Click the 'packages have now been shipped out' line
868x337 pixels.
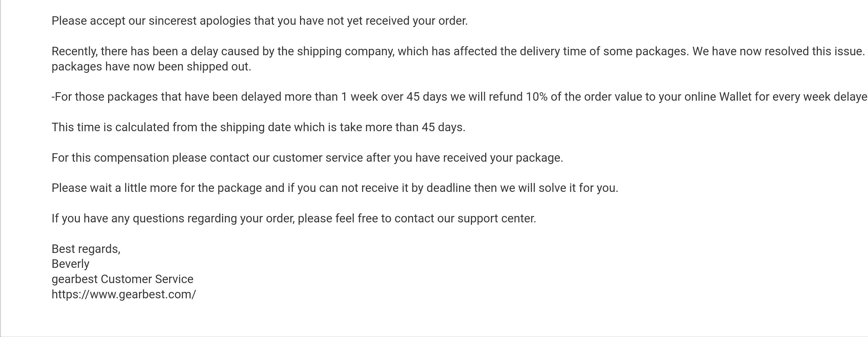coord(151,67)
